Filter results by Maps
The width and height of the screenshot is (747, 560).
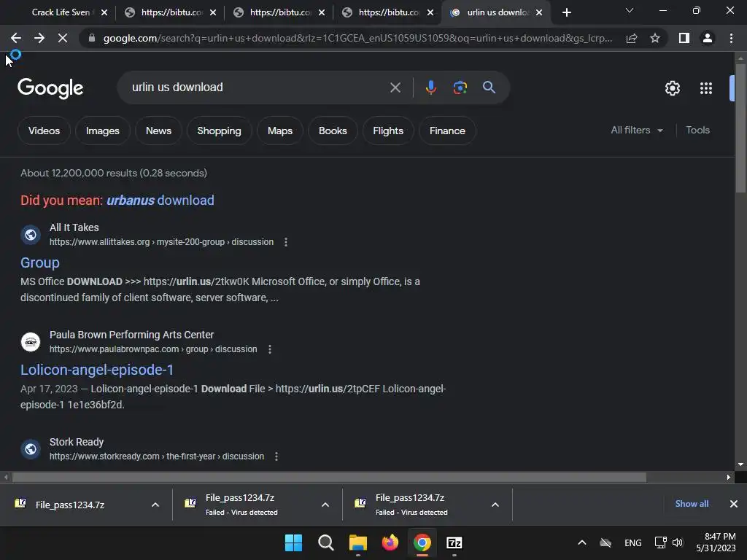click(280, 131)
